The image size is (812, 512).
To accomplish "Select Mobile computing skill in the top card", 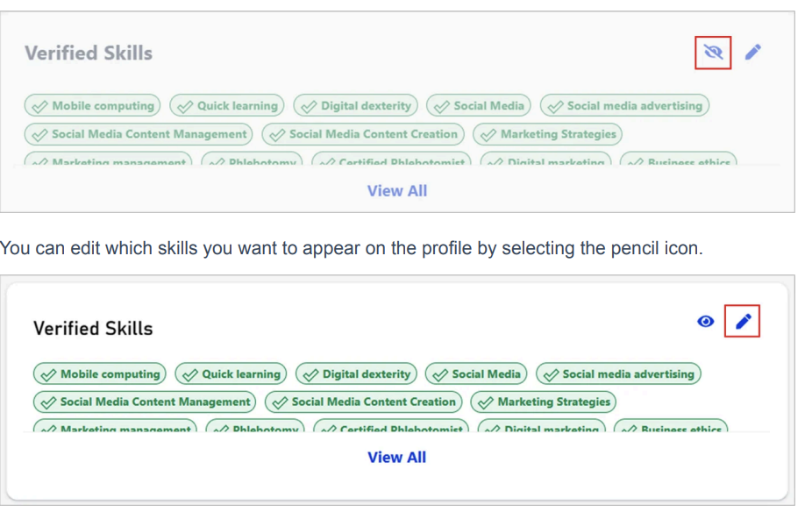I will click(93, 106).
